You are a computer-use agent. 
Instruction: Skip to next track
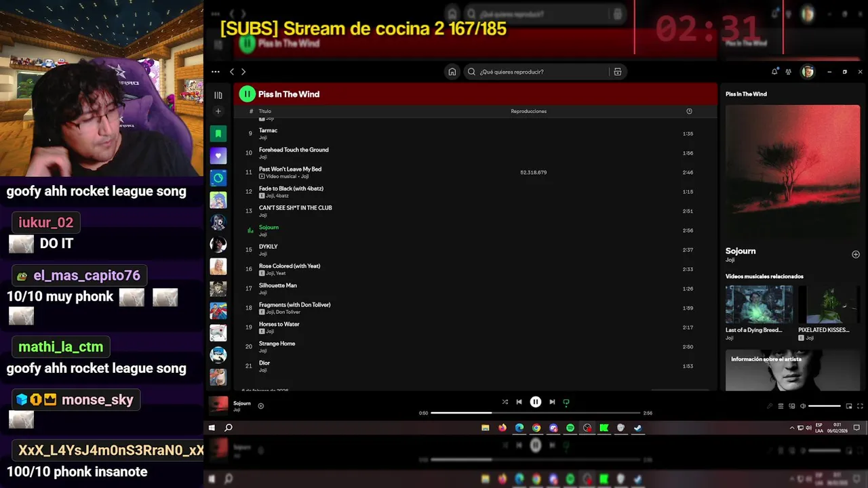click(x=552, y=402)
